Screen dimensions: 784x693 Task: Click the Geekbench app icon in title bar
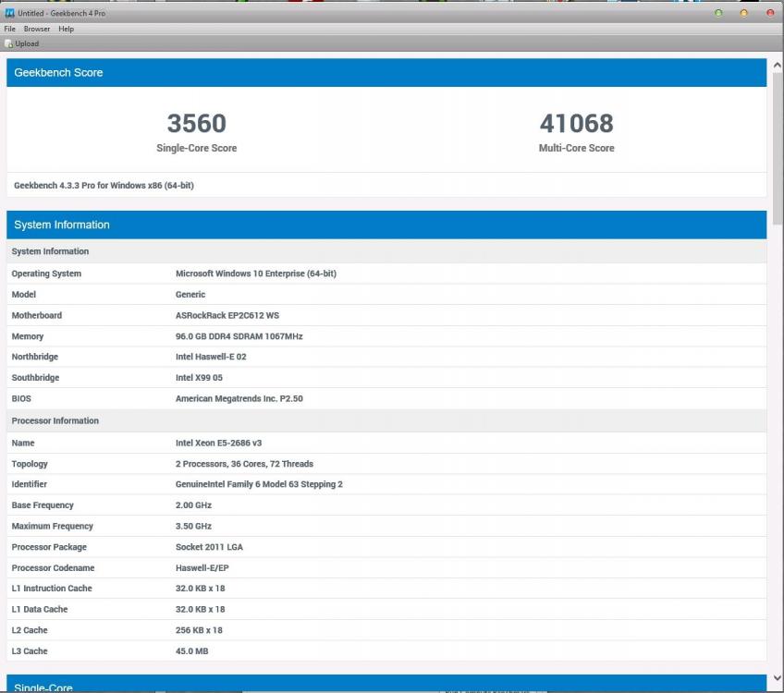tap(9, 13)
